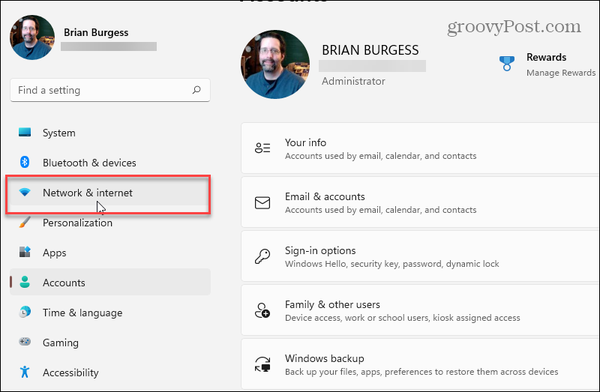
Task: Open the Apps settings page
Action: coord(110,253)
